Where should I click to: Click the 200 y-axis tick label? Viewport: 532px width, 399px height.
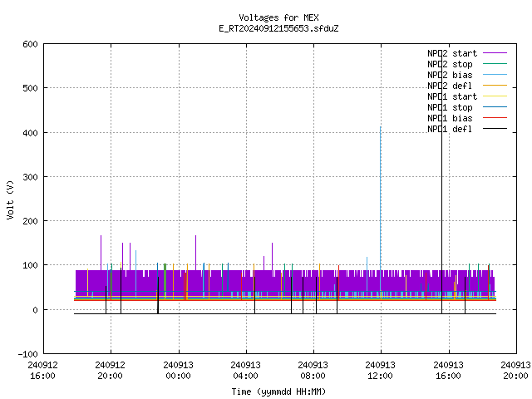[30, 221]
